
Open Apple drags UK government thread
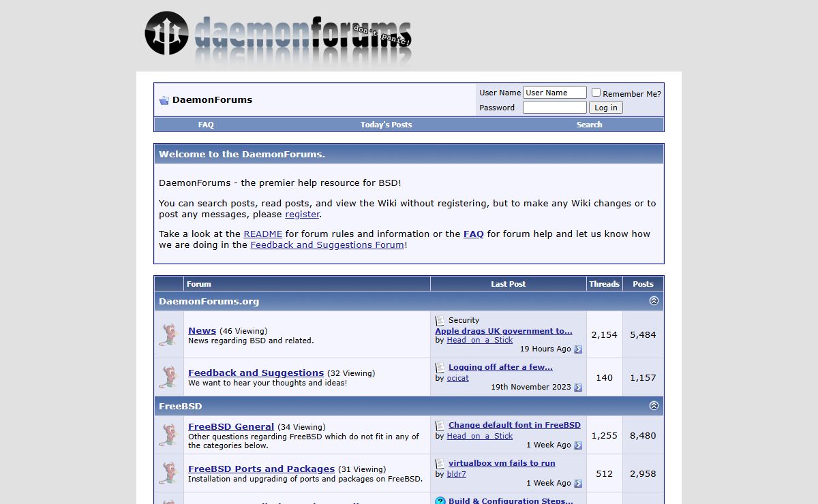[504, 331]
